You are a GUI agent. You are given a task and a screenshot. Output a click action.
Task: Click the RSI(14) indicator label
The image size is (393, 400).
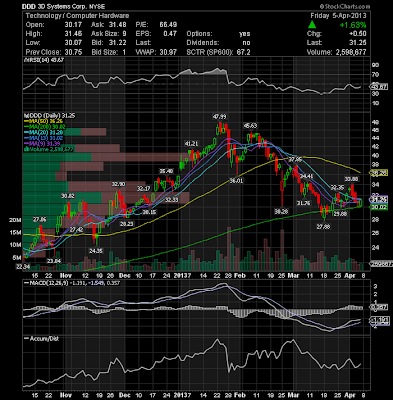coord(44,60)
